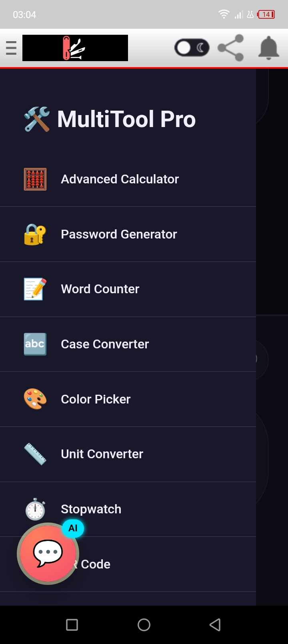
Task: Open the AI chat bubble button
Action: click(x=48, y=553)
